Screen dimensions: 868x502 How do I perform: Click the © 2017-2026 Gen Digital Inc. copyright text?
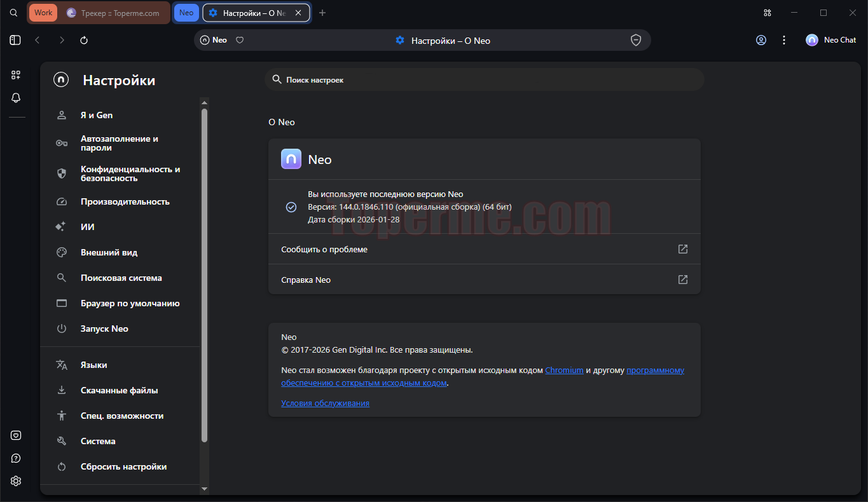(377, 349)
